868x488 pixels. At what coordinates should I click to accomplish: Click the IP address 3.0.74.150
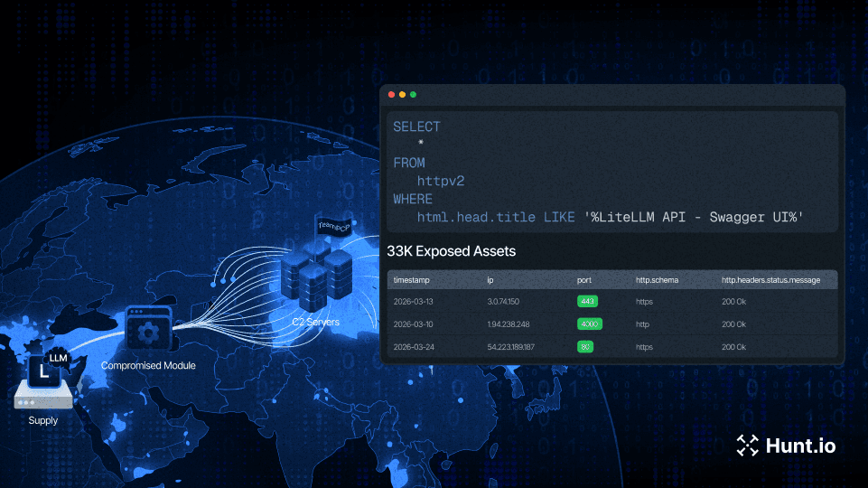pyautogui.click(x=503, y=302)
